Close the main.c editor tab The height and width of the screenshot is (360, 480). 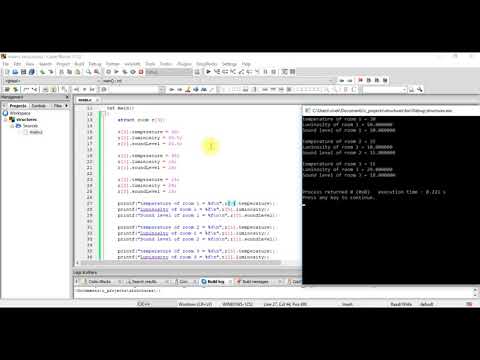(97, 100)
